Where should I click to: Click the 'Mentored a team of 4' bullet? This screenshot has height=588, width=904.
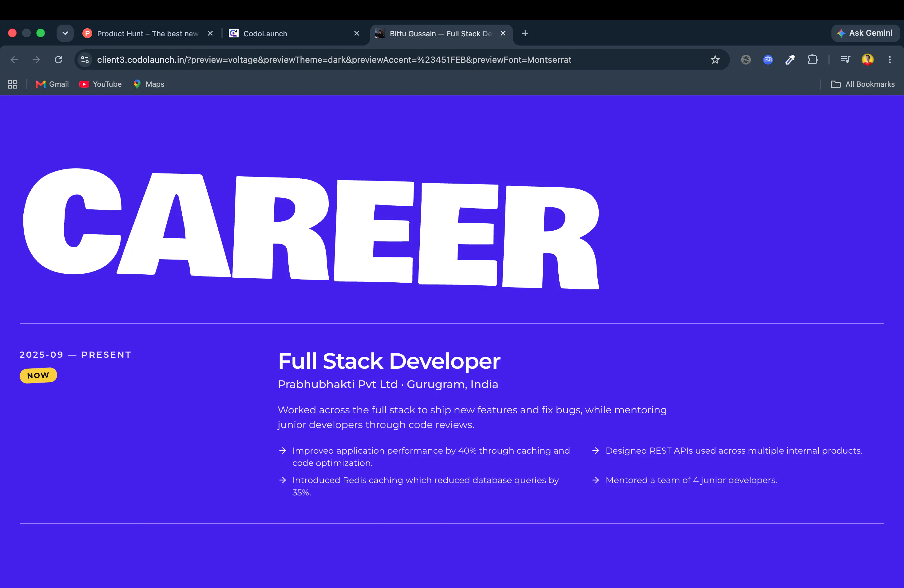[691, 480]
